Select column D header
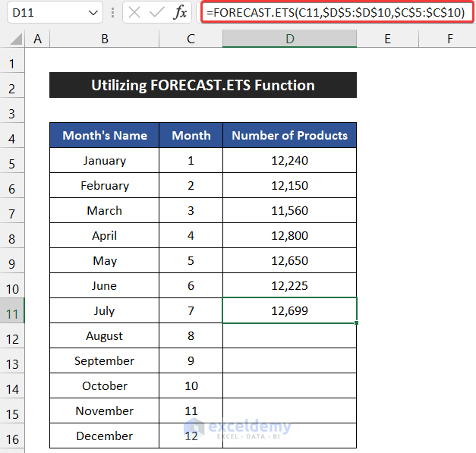This screenshot has height=453, width=476. 289,39
